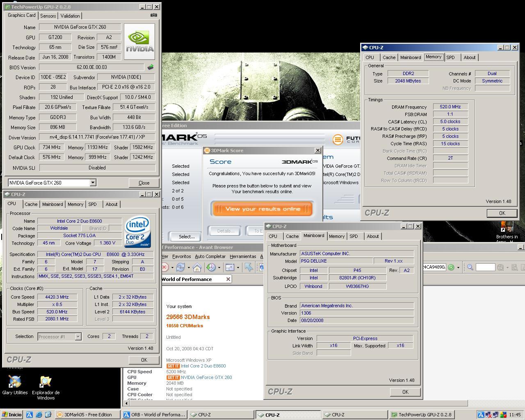This screenshot has width=525, height=420.
Task: Click OK in CPU-Z processor window
Action: tap(144, 360)
